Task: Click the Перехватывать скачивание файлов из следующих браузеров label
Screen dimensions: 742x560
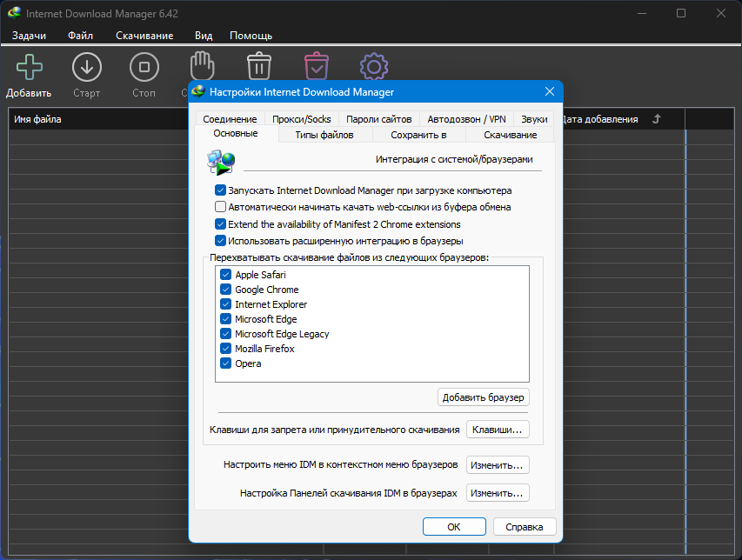Action: click(349, 257)
